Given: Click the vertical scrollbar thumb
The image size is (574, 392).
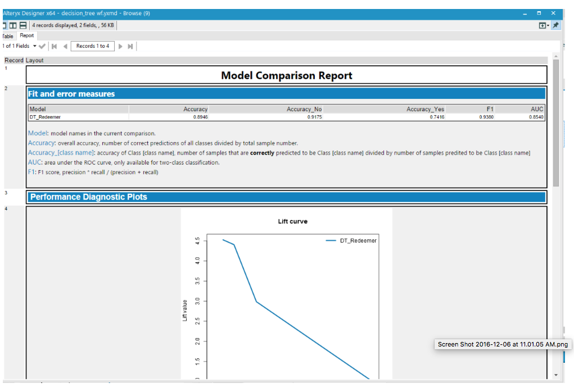Looking at the screenshot, I should coord(555,122).
